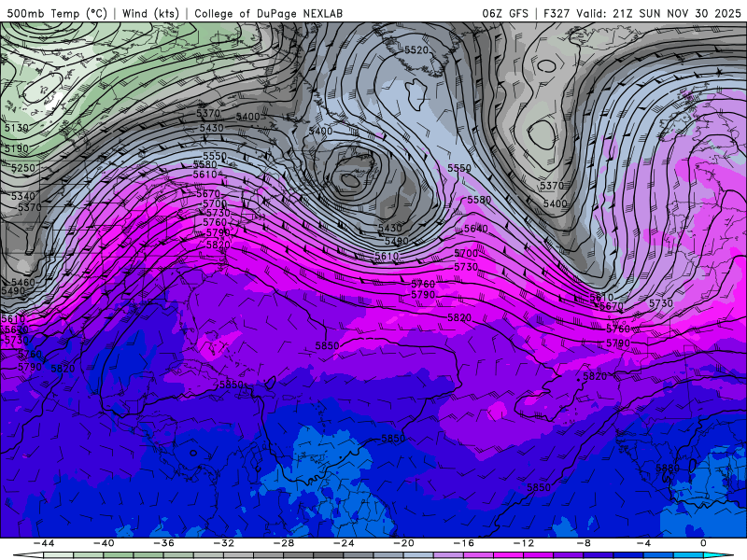Click the "F327" forecast hour label
This screenshot has width=747, height=560.
pyautogui.click(x=557, y=13)
